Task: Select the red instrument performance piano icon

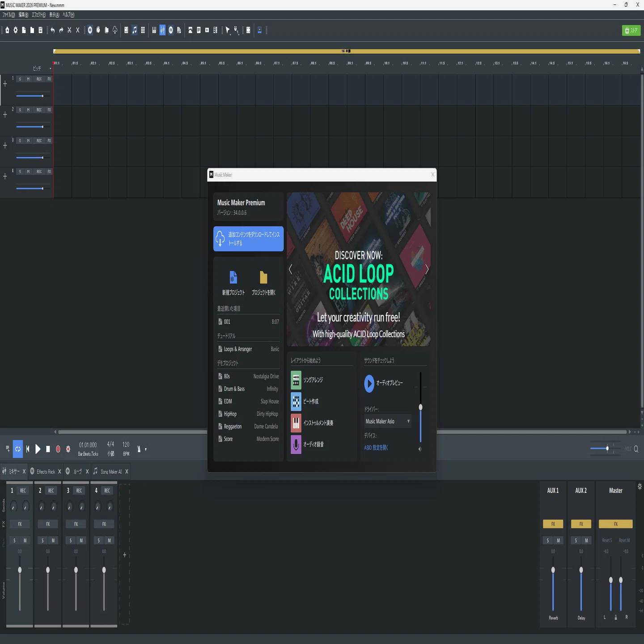Action: (x=296, y=423)
